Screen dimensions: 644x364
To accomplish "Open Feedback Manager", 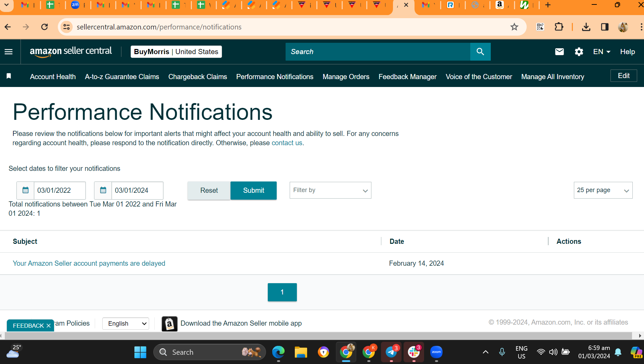I will click(408, 77).
